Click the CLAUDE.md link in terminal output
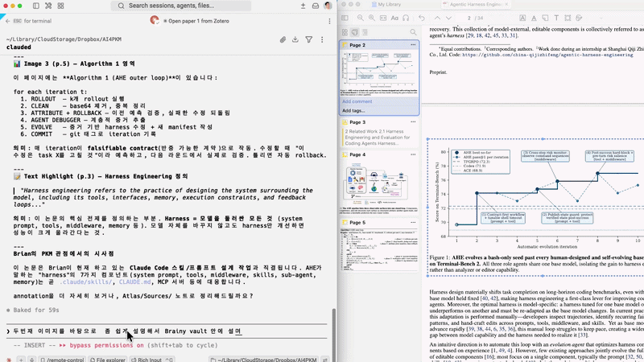The width and height of the screenshot is (644, 362). pos(134,282)
